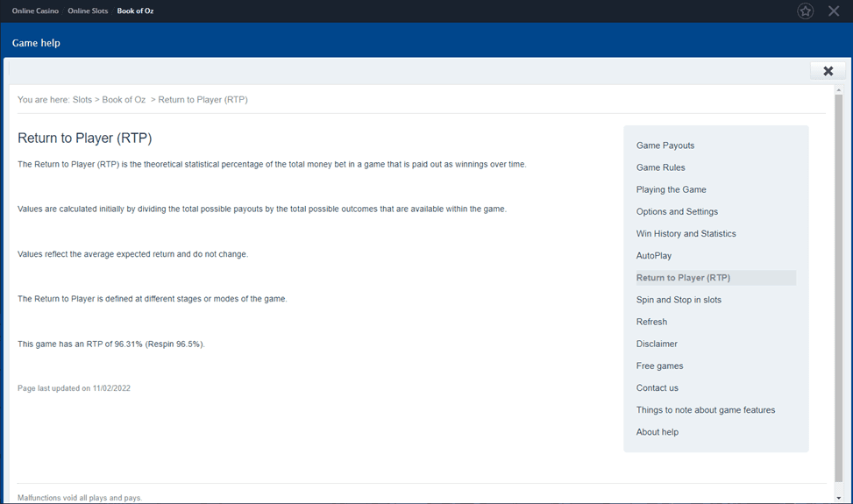Open Win History and Statistics
The image size is (853, 504).
point(686,234)
